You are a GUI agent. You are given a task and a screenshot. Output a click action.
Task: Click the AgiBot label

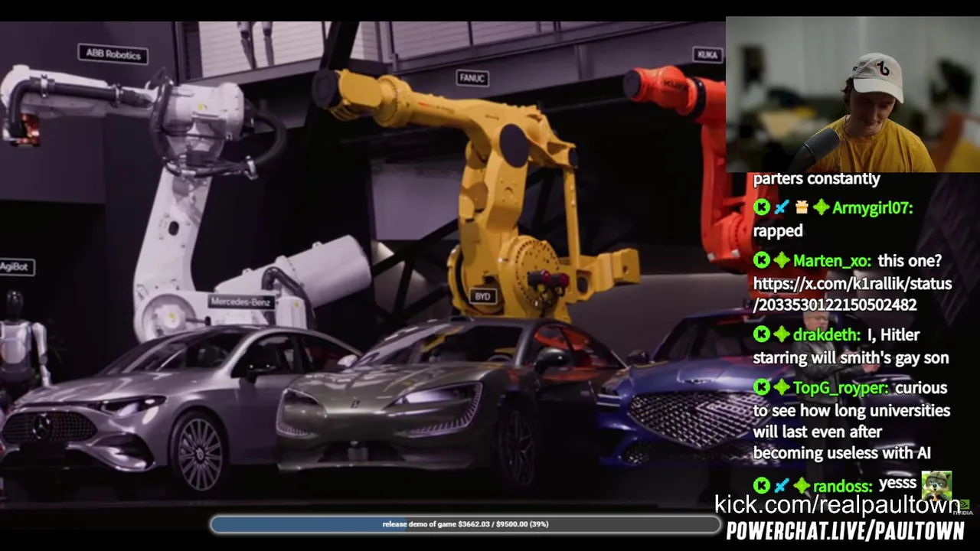tap(17, 267)
